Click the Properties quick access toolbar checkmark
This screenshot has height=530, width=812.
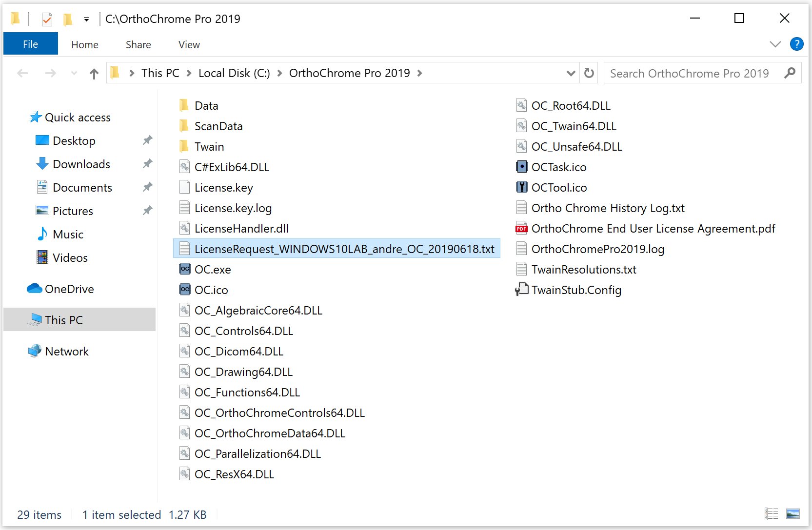[47, 20]
